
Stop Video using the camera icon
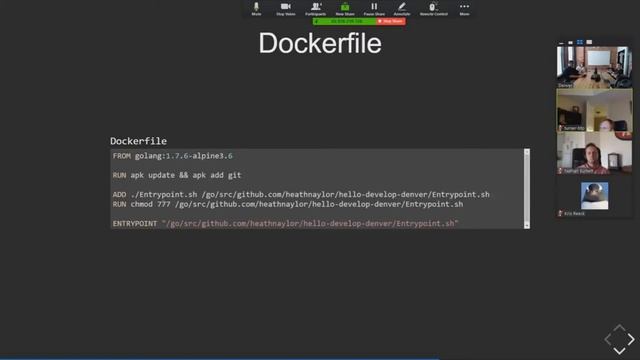(x=286, y=9)
